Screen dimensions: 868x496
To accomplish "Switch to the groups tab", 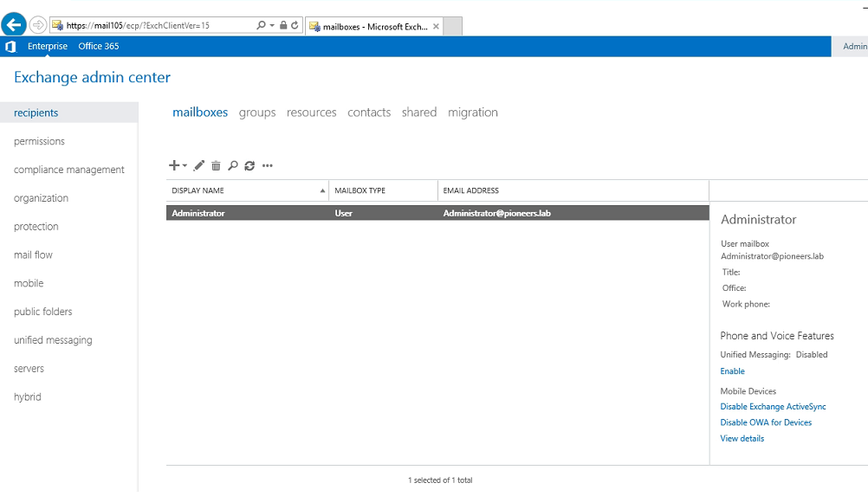I will coord(257,113).
